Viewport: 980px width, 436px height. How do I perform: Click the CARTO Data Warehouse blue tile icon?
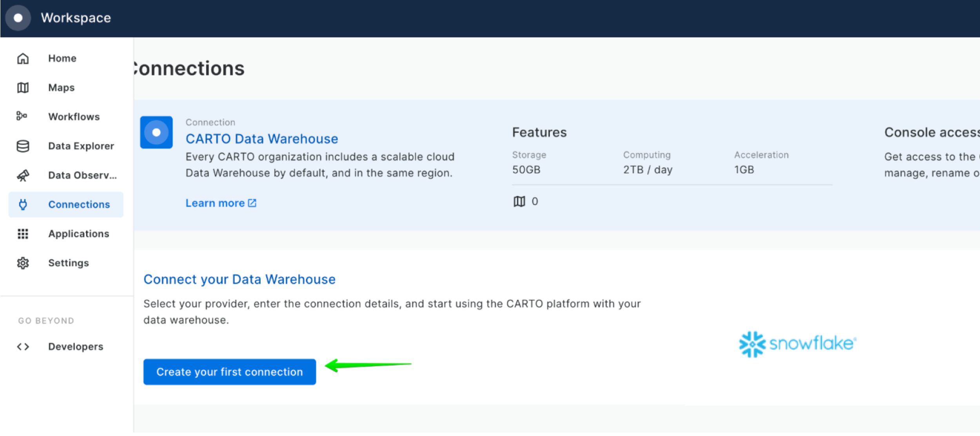tap(156, 132)
